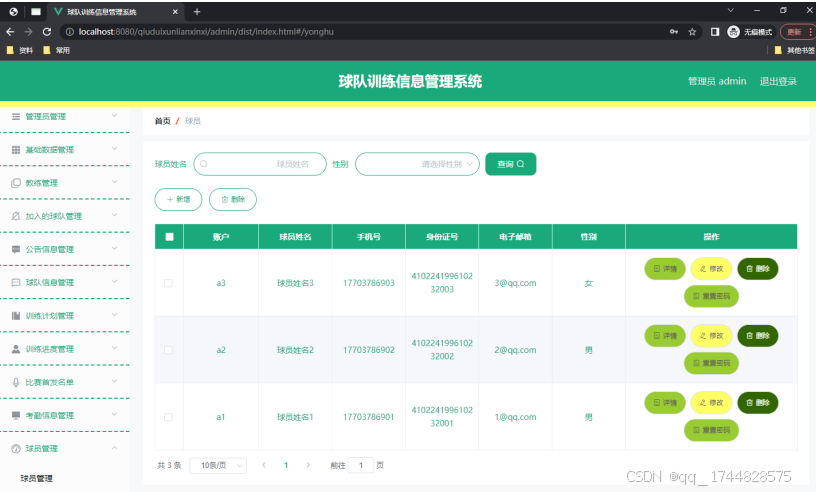This screenshot has height=492, width=816.
Task: Click the 退出登录 link
Action: click(778, 81)
